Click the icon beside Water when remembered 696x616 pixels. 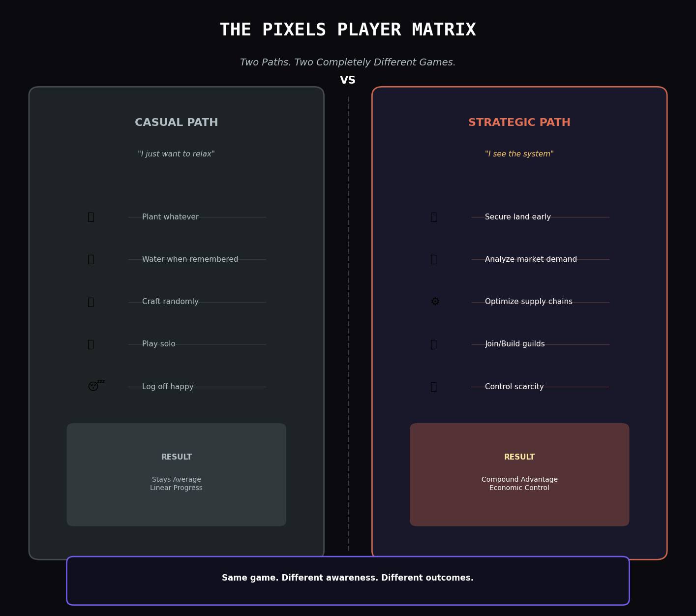coord(91,259)
